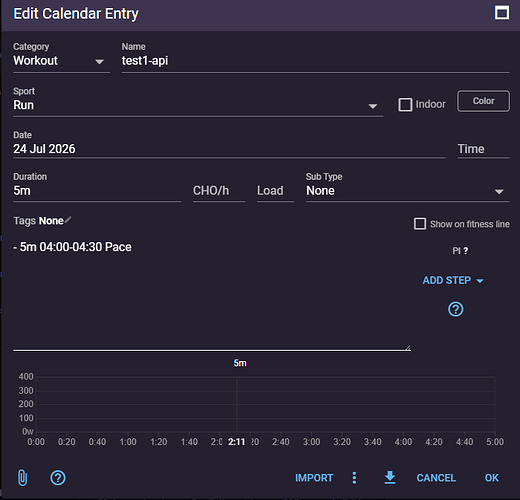Click the download workout icon

tap(390, 478)
